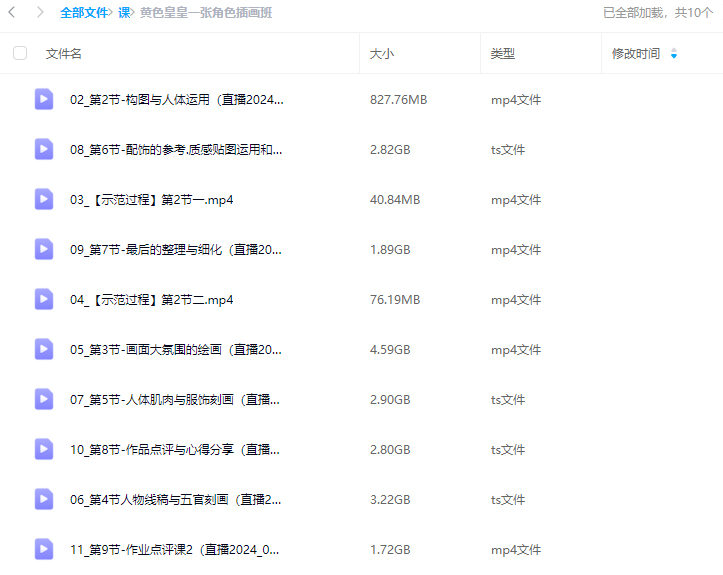
Task: Sort by 修改时间 using the arrow indicator
Action: coord(673,54)
